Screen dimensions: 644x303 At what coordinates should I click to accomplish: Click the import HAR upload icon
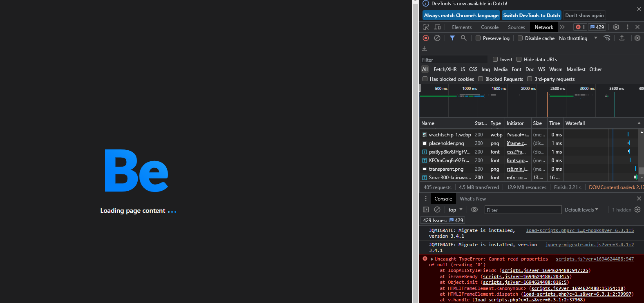622,38
